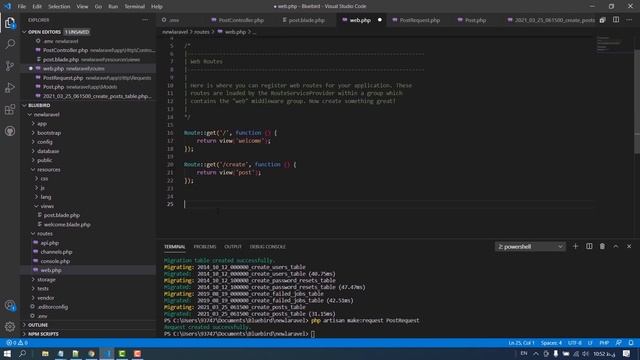Open editor More Actions ellipsis
640x360 pixels.
tap(629, 20)
